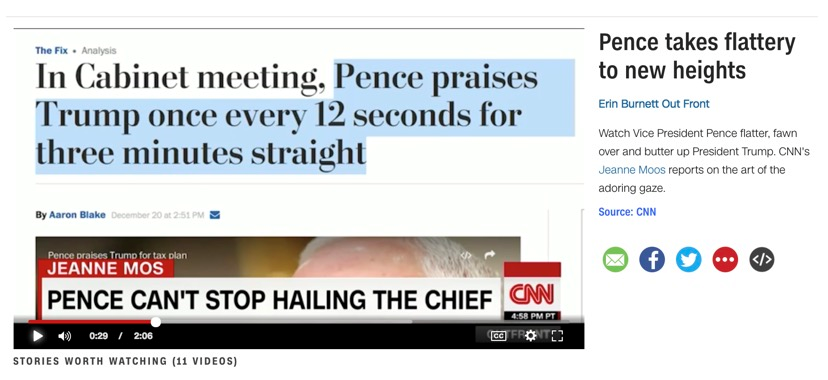The height and width of the screenshot is (380, 828).
Task: Share the story on Facebook
Action: [x=652, y=260]
